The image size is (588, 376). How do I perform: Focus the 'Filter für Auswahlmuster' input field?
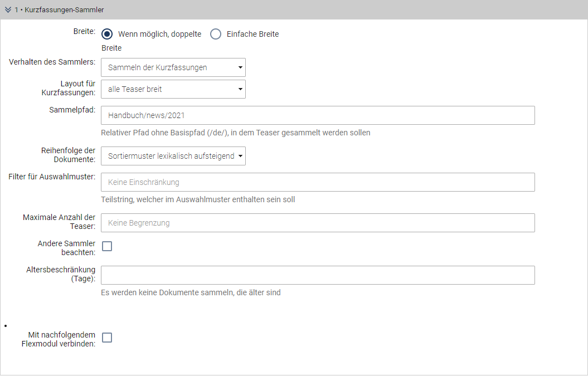(318, 182)
